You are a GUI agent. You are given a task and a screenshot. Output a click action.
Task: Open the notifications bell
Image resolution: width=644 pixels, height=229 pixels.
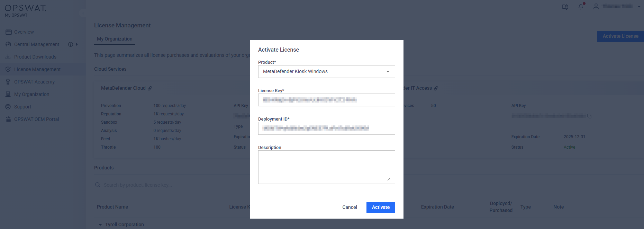tap(581, 7)
